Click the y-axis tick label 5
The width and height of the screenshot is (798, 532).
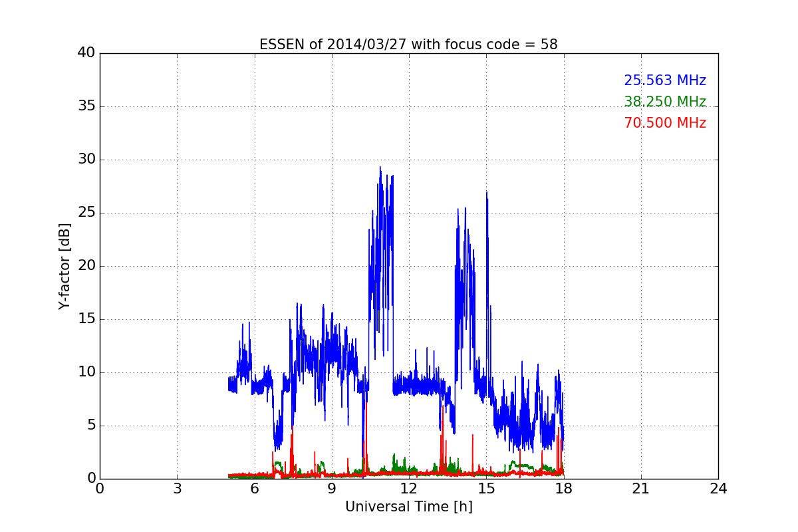(x=91, y=426)
